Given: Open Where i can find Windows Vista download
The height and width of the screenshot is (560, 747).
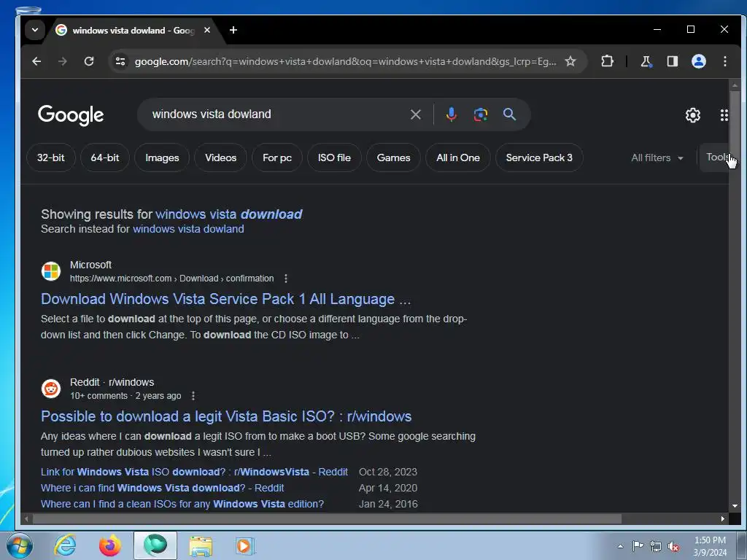Looking at the screenshot, I should pyautogui.click(x=163, y=488).
